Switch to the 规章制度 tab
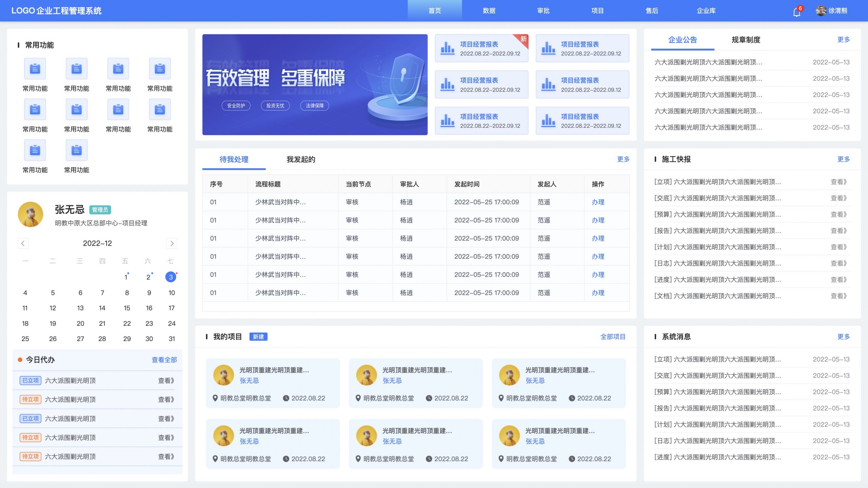The image size is (868, 488). 746,40
